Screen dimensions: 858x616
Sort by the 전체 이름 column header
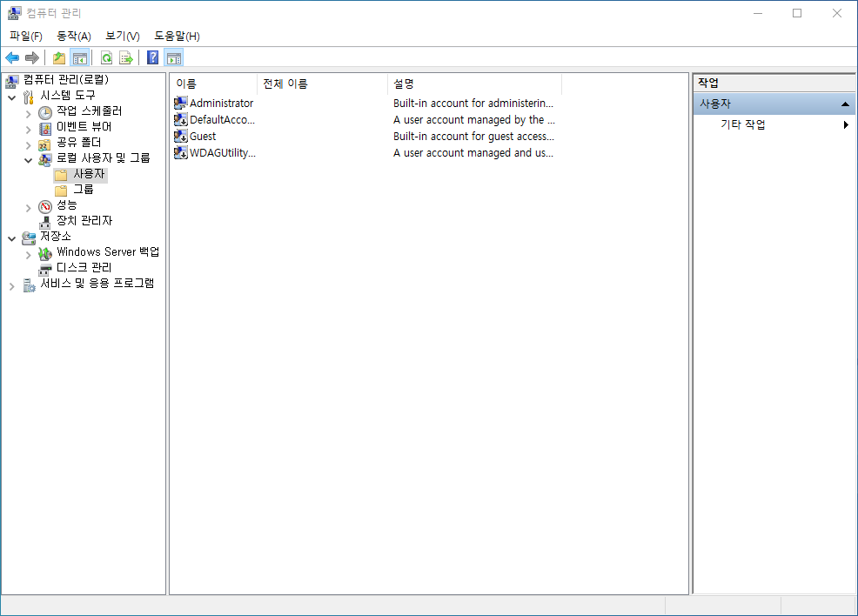tap(322, 84)
